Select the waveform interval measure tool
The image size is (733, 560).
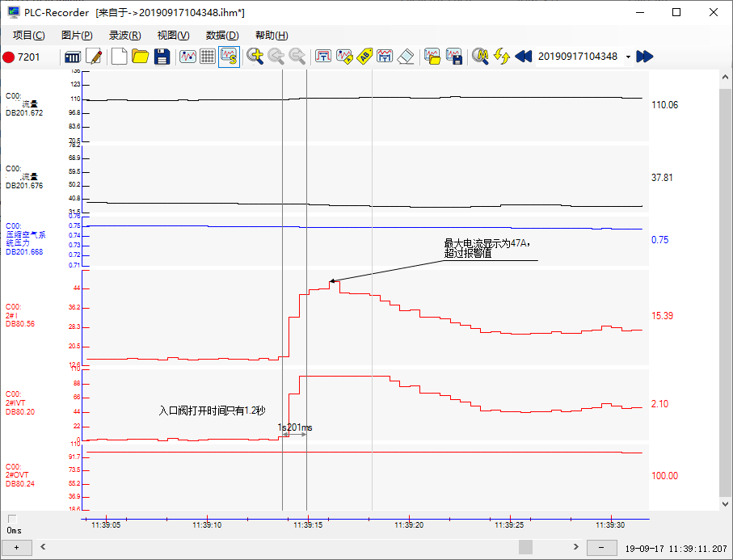point(385,57)
